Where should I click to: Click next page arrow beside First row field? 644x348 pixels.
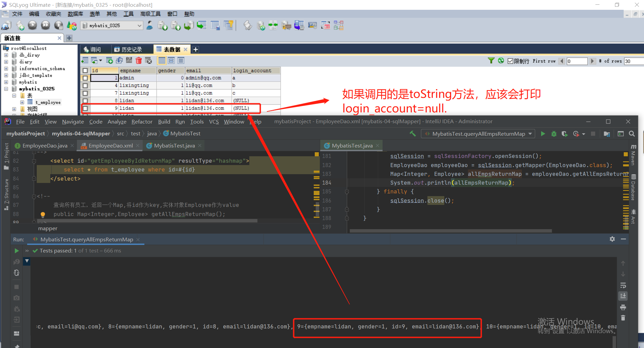[592, 61]
